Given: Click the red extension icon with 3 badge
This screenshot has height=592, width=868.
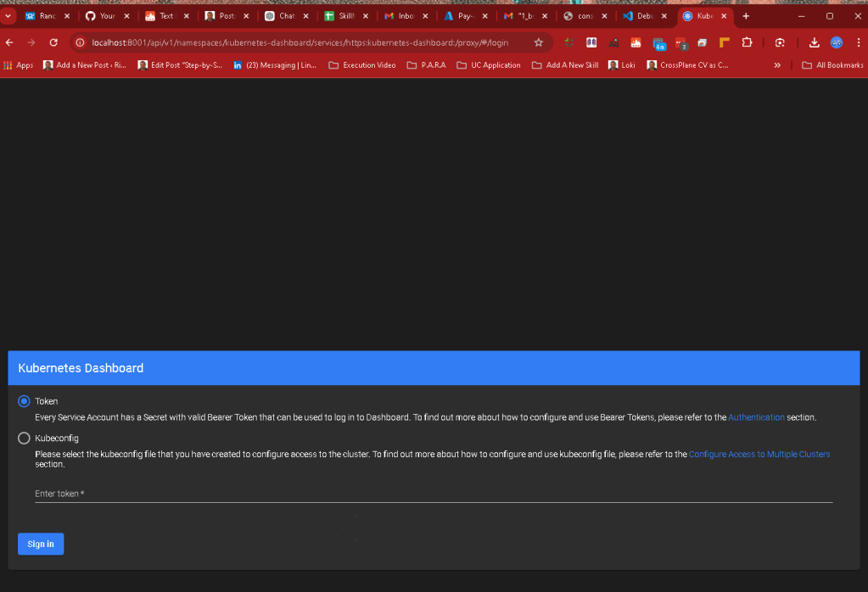Looking at the screenshot, I should (680, 43).
